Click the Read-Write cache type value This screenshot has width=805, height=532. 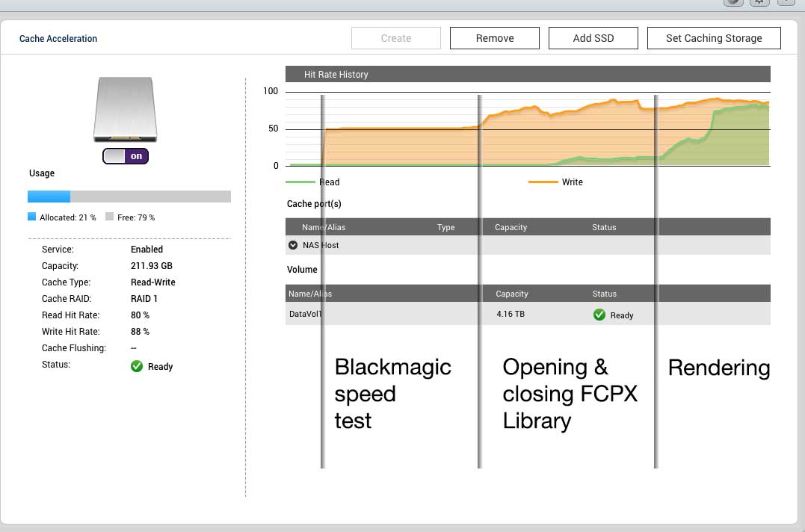(x=153, y=282)
